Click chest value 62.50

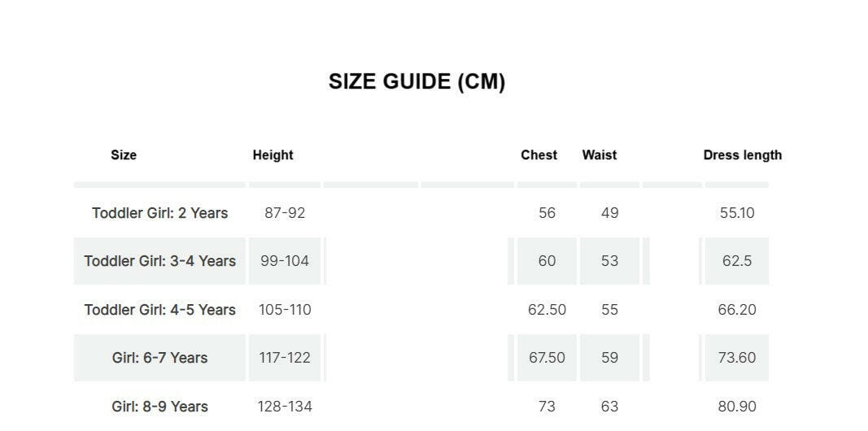pyautogui.click(x=547, y=310)
